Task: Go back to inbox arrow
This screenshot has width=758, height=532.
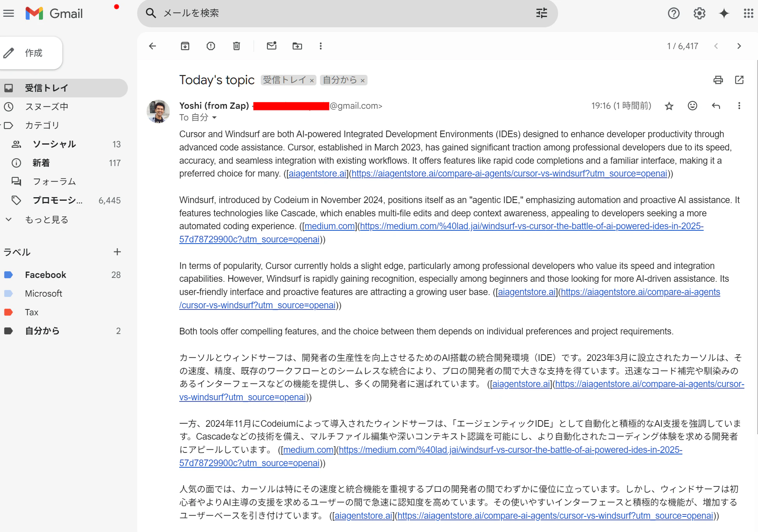Action: point(152,46)
